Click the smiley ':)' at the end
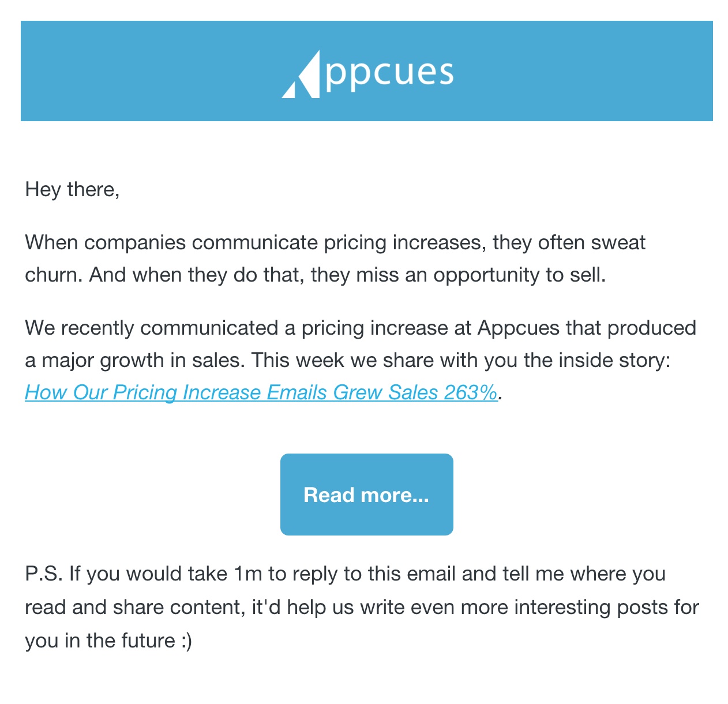The height and width of the screenshot is (704, 728). (x=186, y=641)
